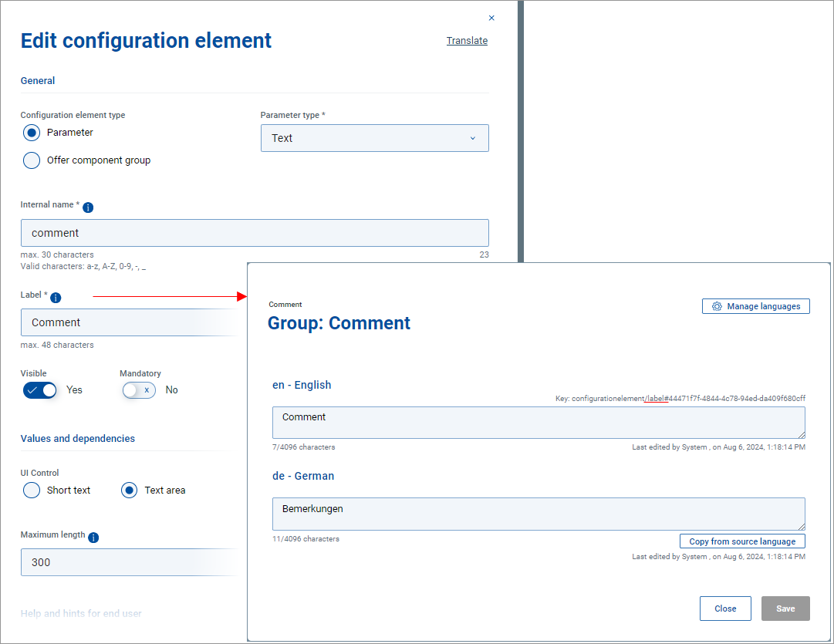Image resolution: width=834 pixels, height=644 pixels.
Task: Open the info tooltip for Maximum length
Action: tap(93, 538)
